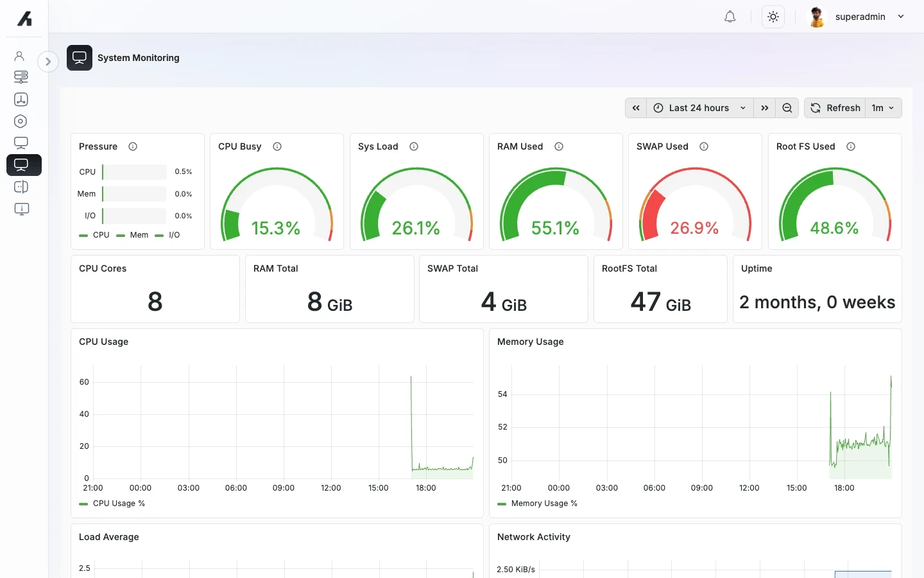Open the user profile icon in the sidebar
924x578 pixels.
coord(20,56)
